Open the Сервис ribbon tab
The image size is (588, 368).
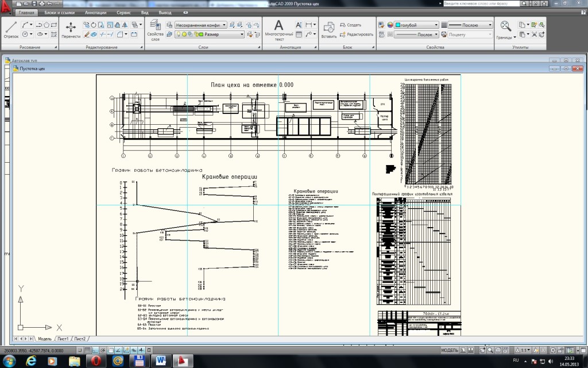(x=124, y=13)
